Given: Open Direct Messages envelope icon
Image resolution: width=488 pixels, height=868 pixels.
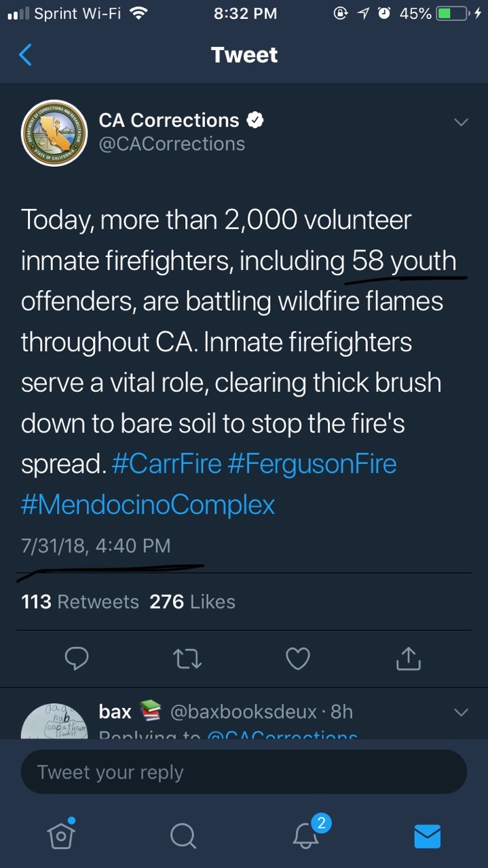Looking at the screenshot, I should coord(427,835).
